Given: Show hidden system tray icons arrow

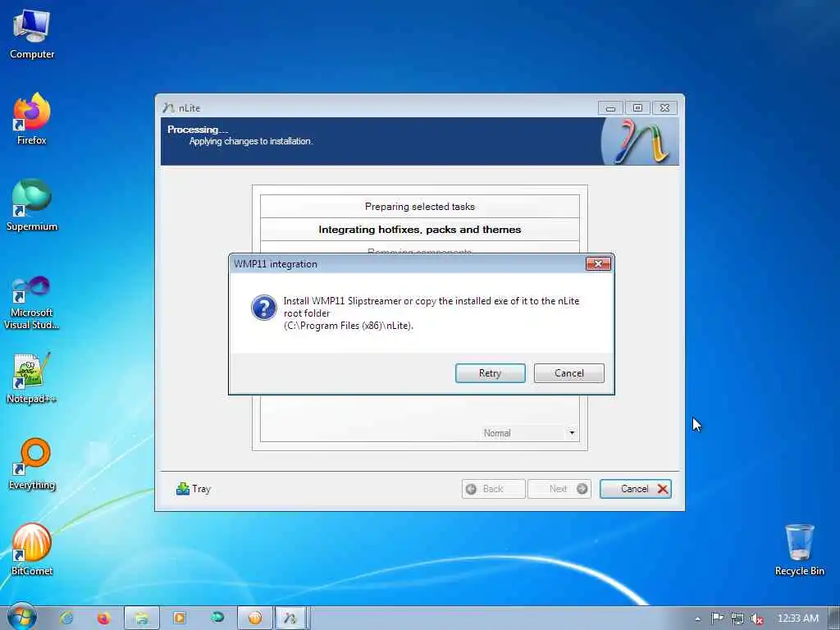Looking at the screenshot, I should pyautogui.click(x=697, y=619).
